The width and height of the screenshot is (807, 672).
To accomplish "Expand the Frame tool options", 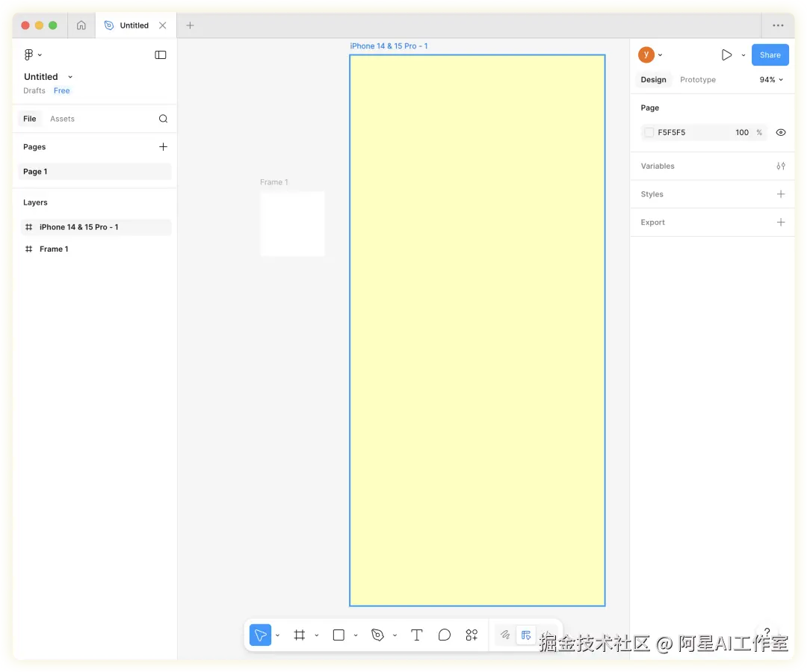I will 317,636.
